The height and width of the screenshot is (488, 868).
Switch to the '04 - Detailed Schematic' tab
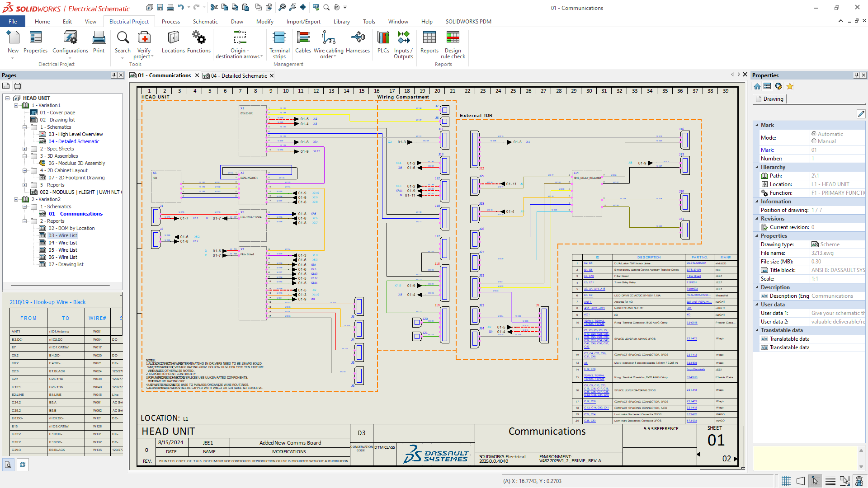click(239, 75)
